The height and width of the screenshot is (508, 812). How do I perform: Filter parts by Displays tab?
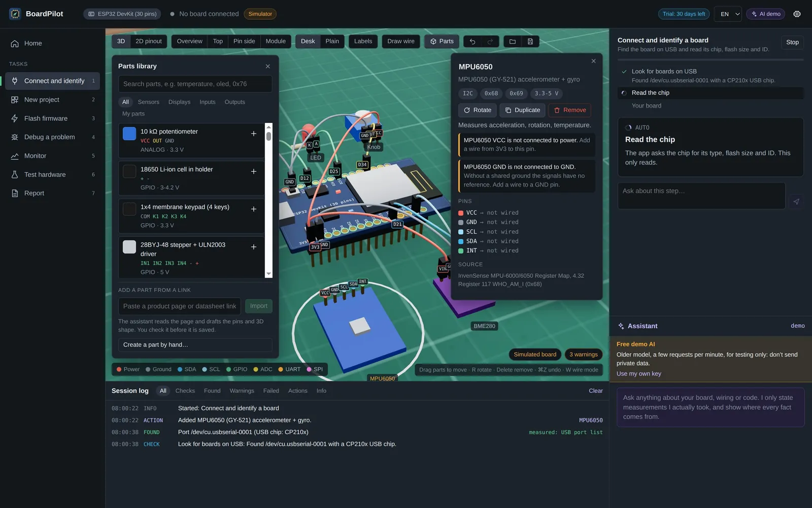tap(179, 102)
